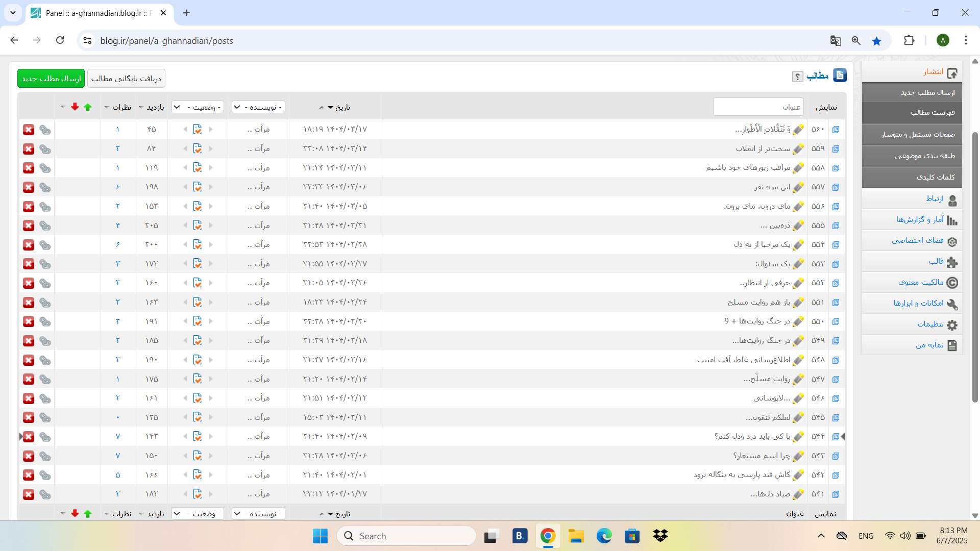
Task: Open the وضعیت status filter dropdown
Action: [198, 107]
